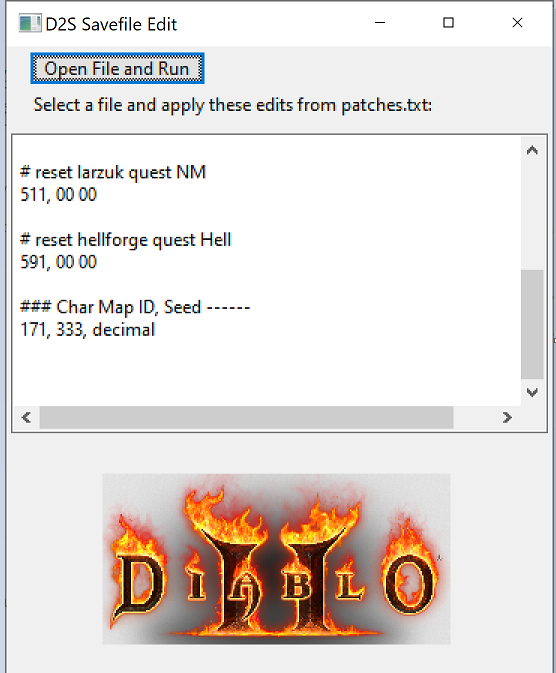Image resolution: width=556 pixels, height=673 pixels.
Task: Place cursor on '# reset larzuk quest NM' line
Action: point(113,173)
